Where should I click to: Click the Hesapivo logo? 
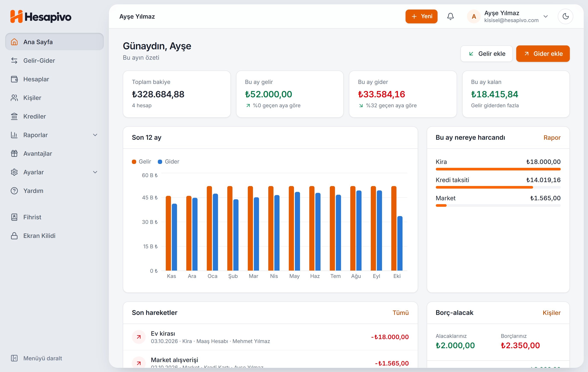pos(41,17)
